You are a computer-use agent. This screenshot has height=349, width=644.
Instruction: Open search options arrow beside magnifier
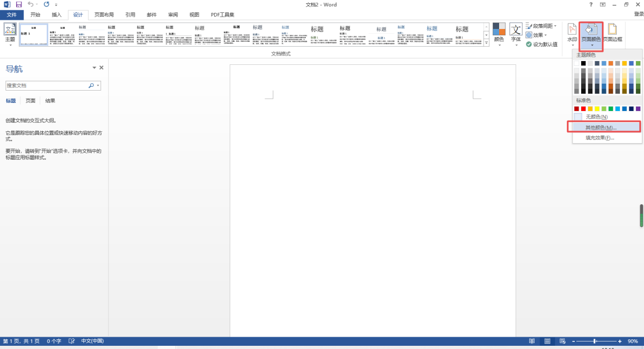click(x=98, y=85)
